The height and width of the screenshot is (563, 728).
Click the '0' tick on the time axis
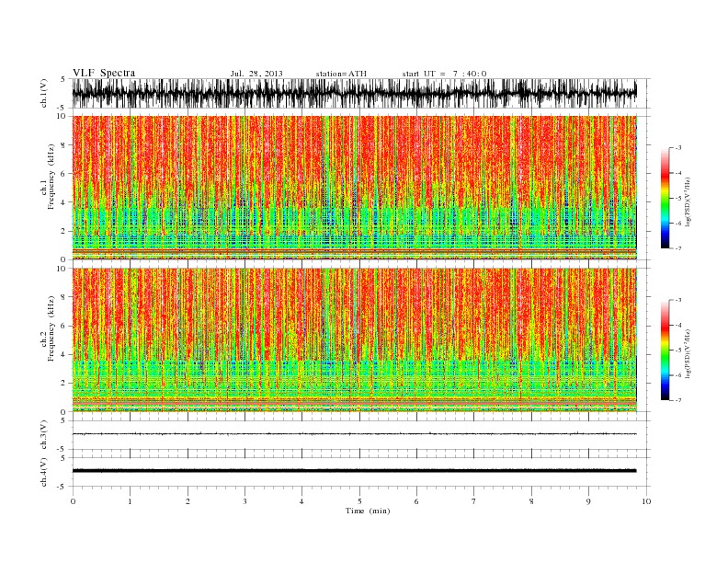click(73, 501)
